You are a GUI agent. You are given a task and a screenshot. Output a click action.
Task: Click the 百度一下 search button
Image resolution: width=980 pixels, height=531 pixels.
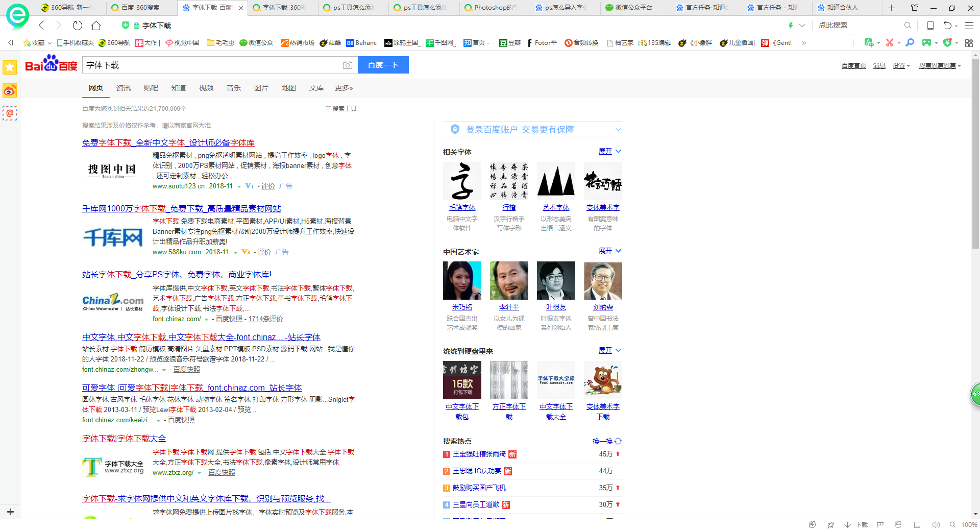[383, 65]
